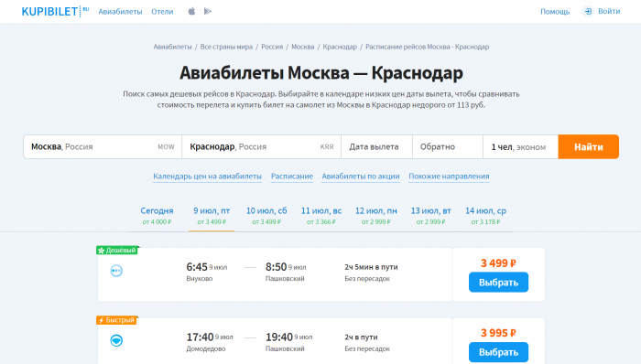Click the login arrow icon beside Войти
Viewport: 641px width, 364px height.
tap(588, 11)
